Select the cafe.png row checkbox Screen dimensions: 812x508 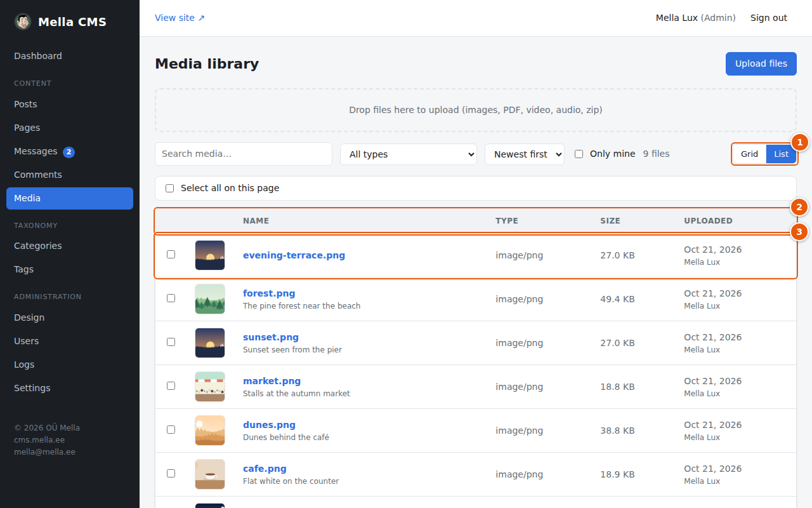(171, 473)
